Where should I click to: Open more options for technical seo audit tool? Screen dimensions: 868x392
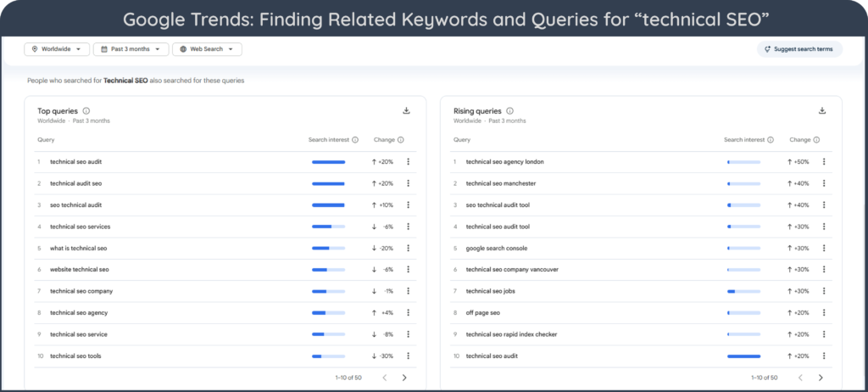[824, 227]
